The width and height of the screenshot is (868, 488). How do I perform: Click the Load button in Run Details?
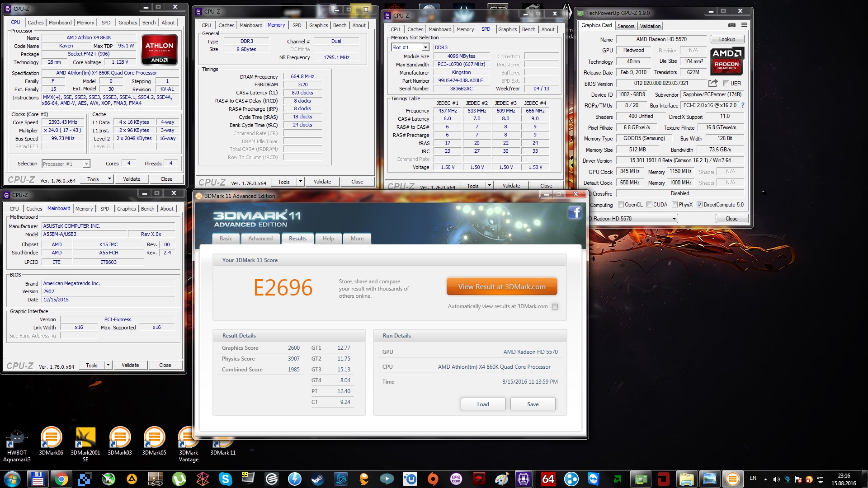pyautogui.click(x=483, y=404)
